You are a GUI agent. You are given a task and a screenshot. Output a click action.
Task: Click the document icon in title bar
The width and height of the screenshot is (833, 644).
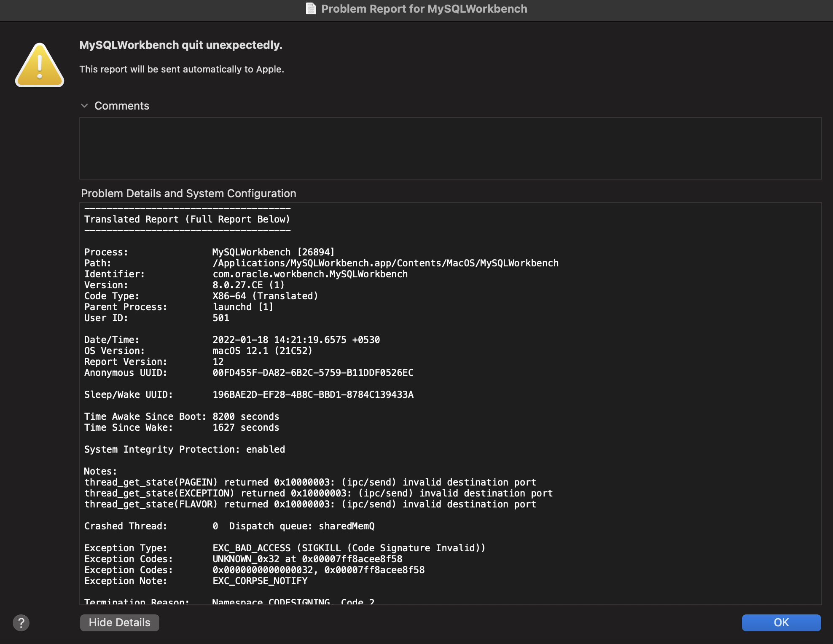point(311,9)
